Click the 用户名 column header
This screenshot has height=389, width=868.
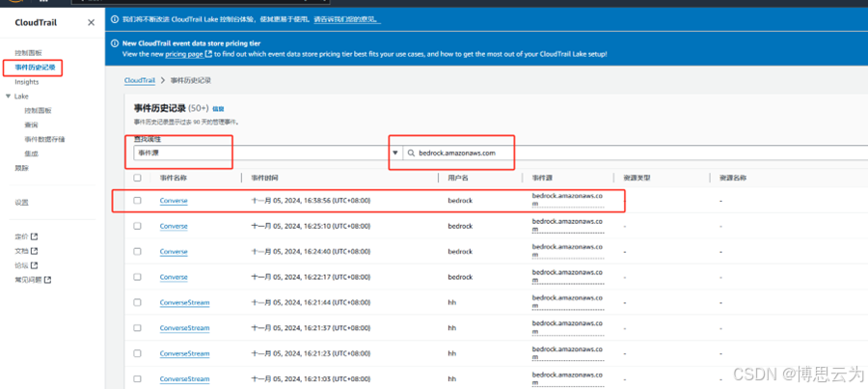coord(458,178)
